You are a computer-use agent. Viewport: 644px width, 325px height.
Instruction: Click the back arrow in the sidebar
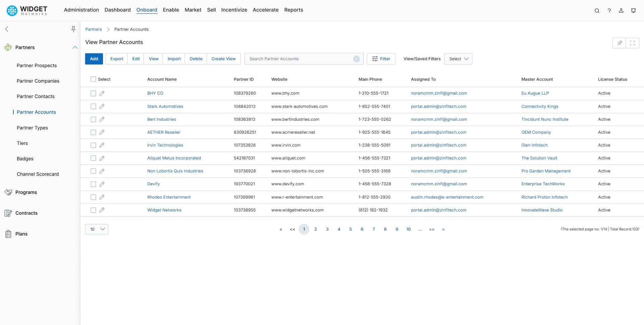(7, 29)
